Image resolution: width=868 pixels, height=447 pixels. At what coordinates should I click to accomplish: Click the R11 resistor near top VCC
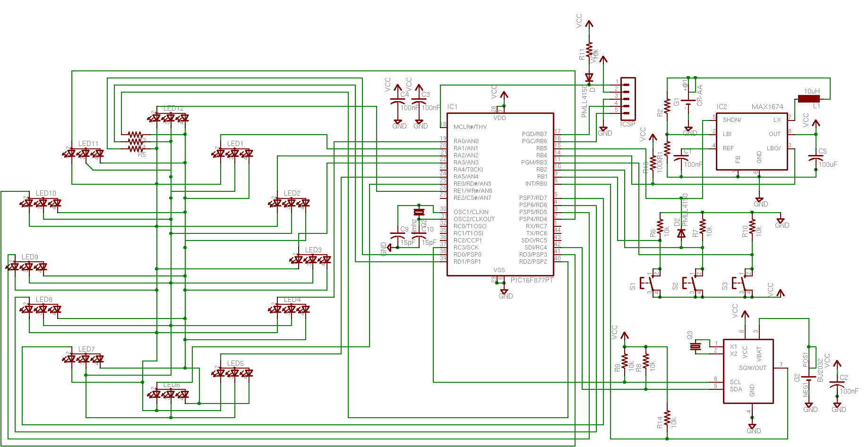(x=589, y=50)
